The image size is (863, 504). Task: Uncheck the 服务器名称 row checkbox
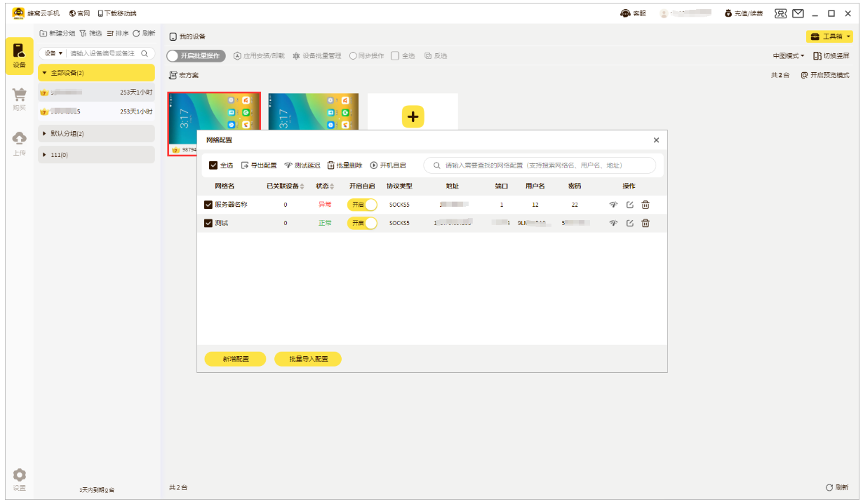point(208,205)
